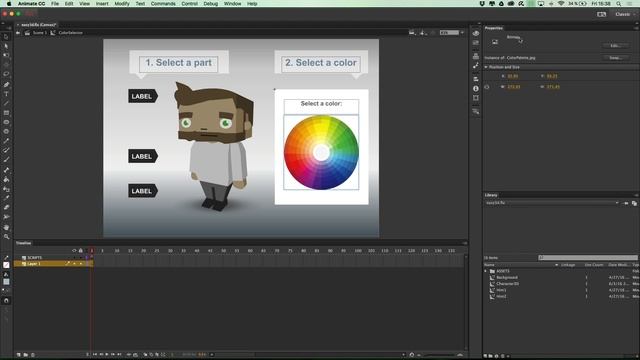
Task: Open the Info panel from dock
Action: (x=476, y=89)
